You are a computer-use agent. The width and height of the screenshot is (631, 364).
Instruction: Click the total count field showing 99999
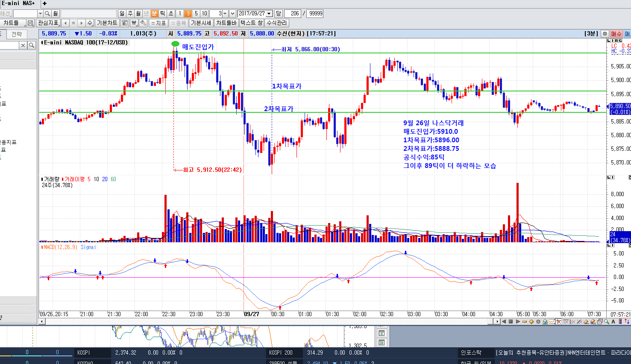click(315, 14)
